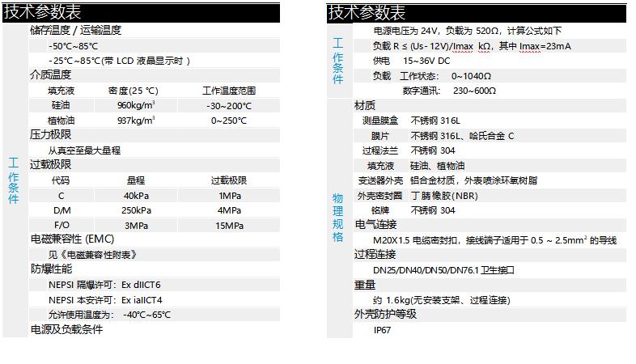
Task: Select the 植物油 row label
Action: tap(61, 121)
